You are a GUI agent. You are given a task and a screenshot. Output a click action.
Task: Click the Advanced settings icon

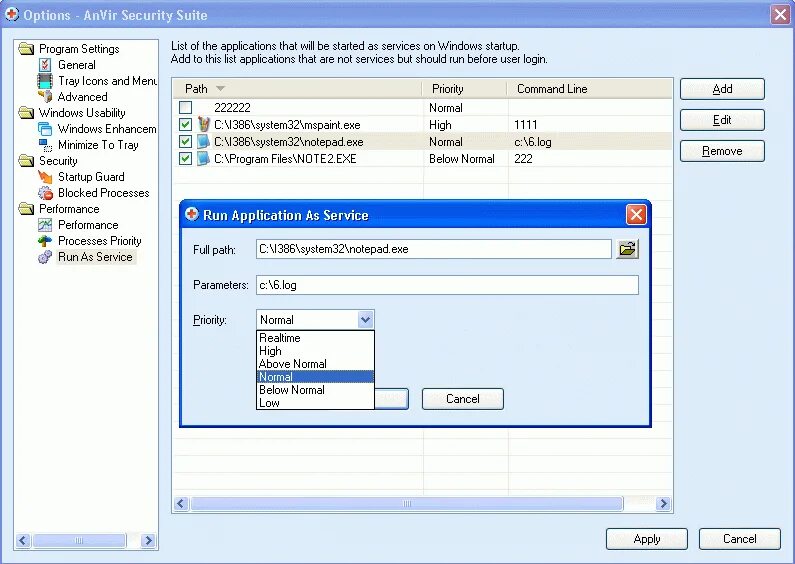pos(45,96)
